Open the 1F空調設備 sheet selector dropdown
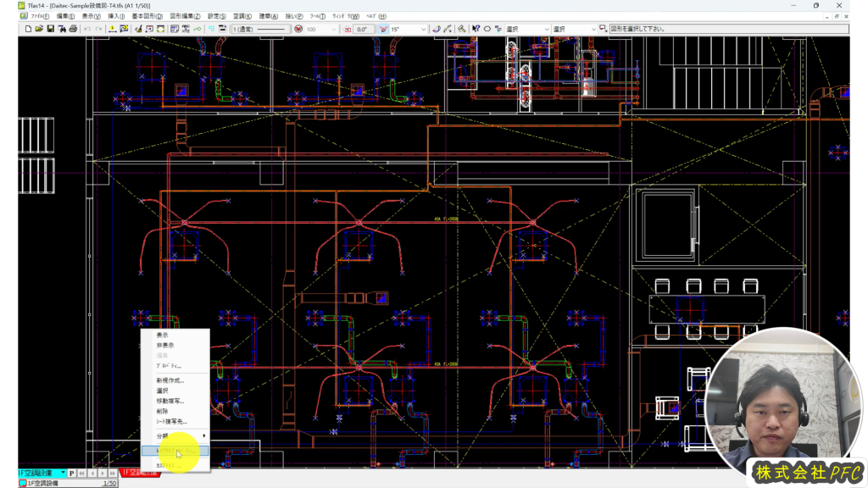 click(x=62, y=473)
